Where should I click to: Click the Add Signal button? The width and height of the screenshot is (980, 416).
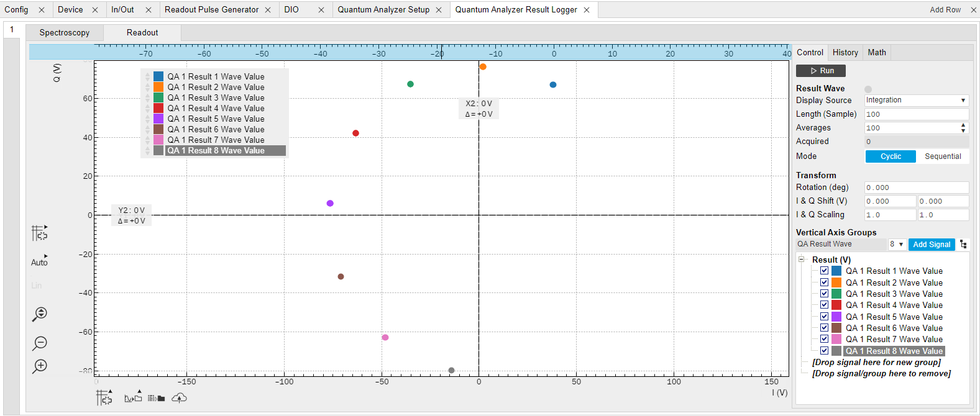coord(932,245)
